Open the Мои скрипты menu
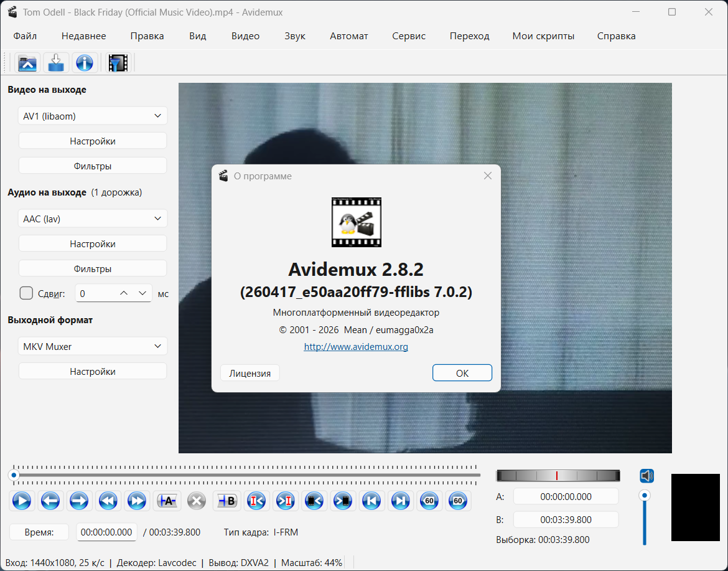728x571 pixels. [543, 36]
